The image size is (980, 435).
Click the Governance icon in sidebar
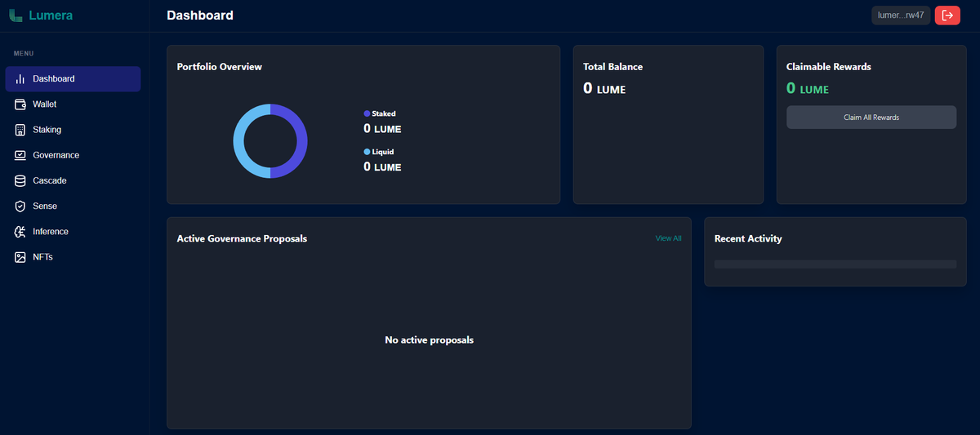click(20, 155)
